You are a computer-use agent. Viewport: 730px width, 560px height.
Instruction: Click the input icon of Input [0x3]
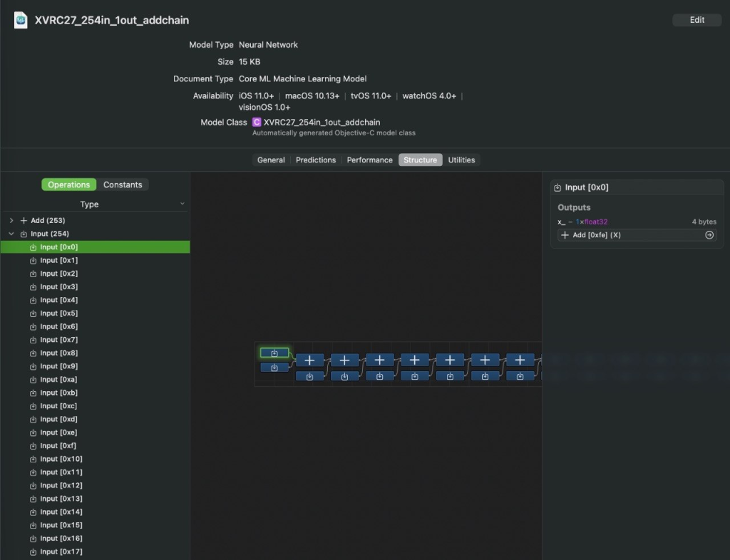point(33,287)
